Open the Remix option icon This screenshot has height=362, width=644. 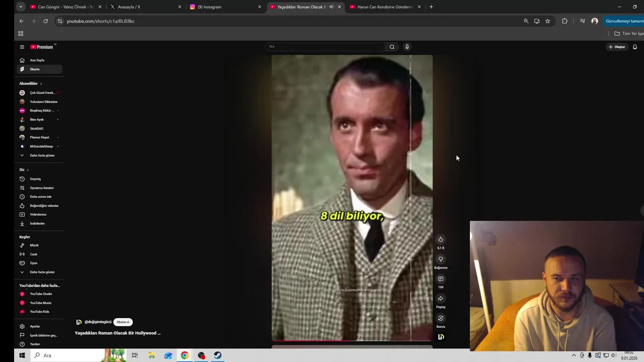coord(441,318)
